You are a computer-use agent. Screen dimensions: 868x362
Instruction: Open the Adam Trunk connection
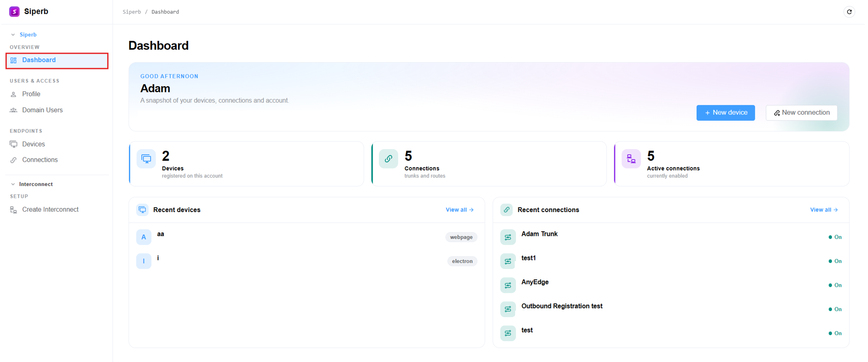[671, 237]
